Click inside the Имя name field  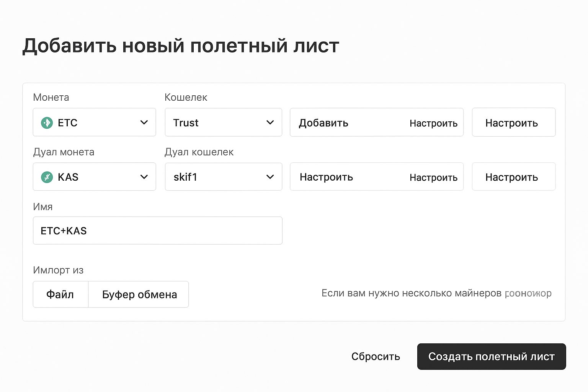157,230
